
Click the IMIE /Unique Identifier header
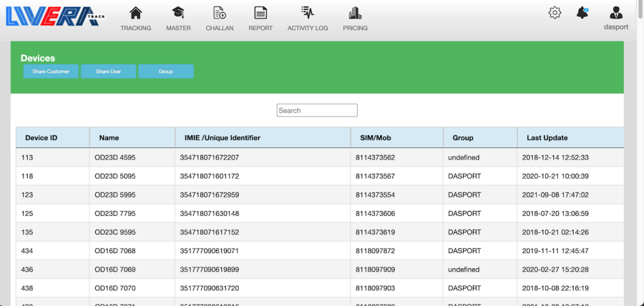pyautogui.click(x=222, y=138)
